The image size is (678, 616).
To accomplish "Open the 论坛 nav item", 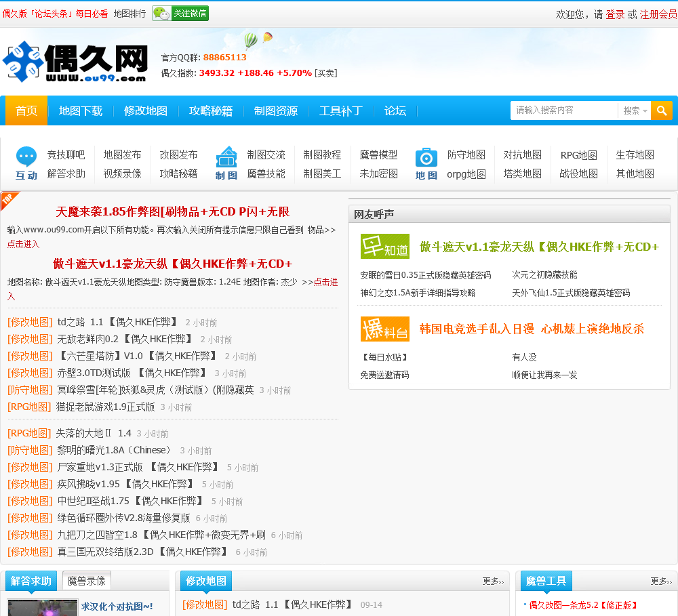I will click(x=395, y=110).
